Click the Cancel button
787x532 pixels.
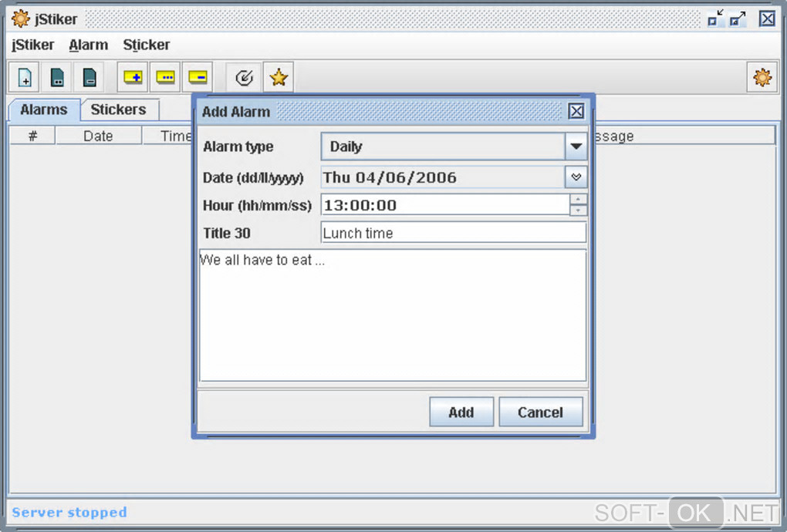click(541, 412)
